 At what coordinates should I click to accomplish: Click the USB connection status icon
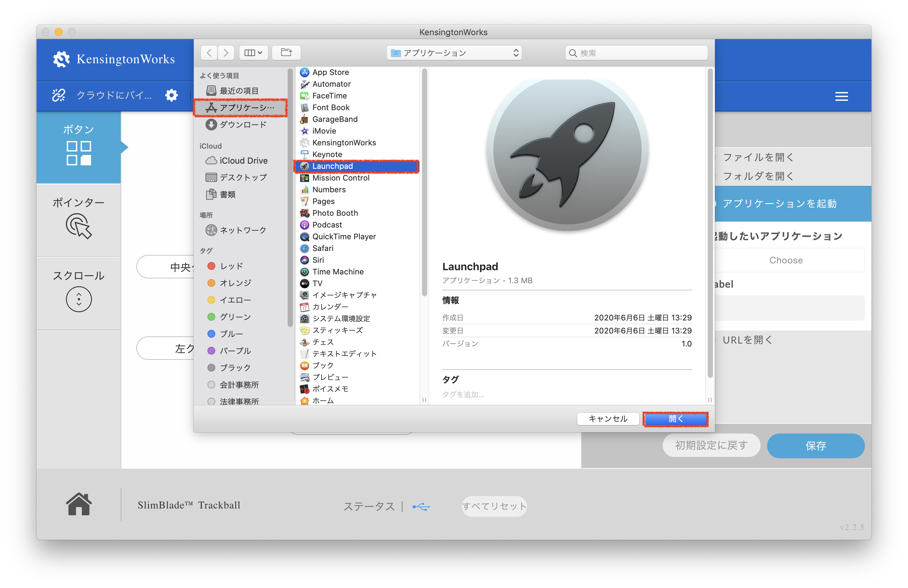pos(421,507)
